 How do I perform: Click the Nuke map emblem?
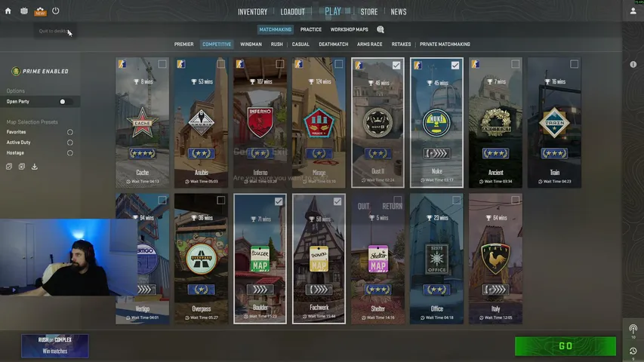[x=436, y=122]
